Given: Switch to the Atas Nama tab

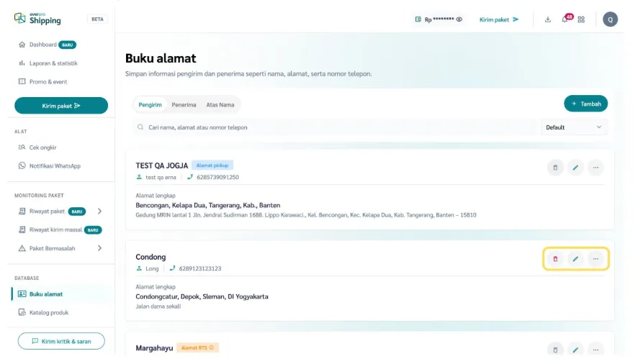Looking at the screenshot, I should tap(220, 105).
